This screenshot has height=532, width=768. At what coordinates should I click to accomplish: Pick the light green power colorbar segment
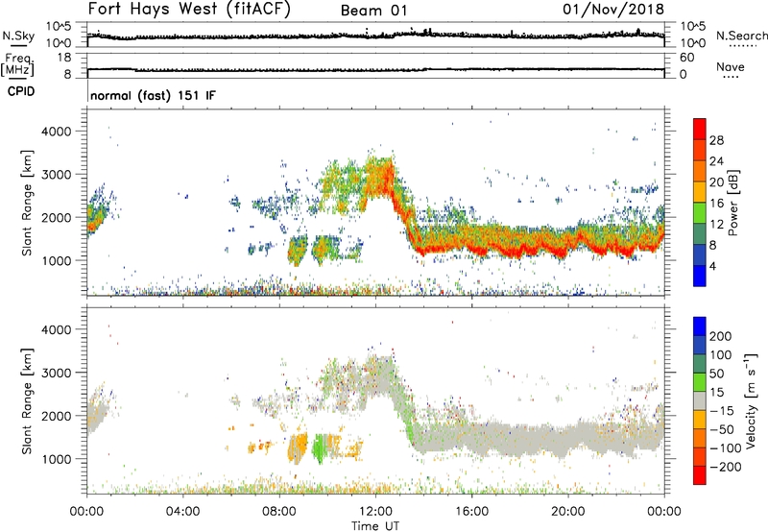click(700, 212)
